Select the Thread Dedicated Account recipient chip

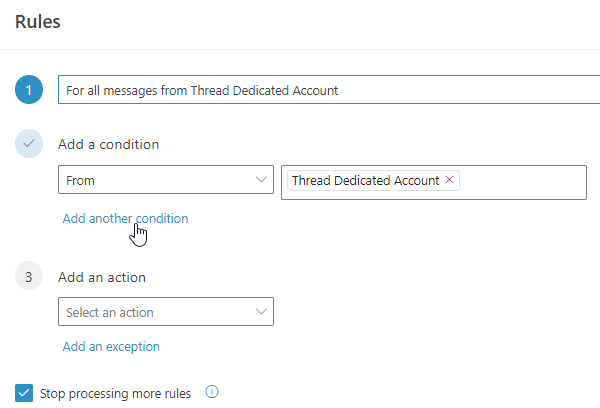pos(365,180)
